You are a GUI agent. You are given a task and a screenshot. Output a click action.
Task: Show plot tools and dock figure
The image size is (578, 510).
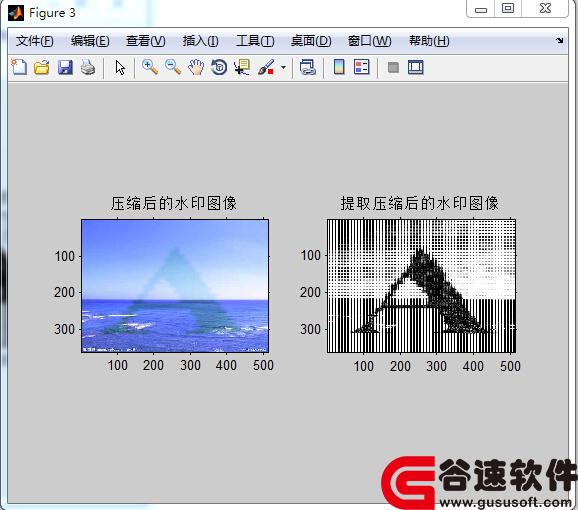click(416, 67)
